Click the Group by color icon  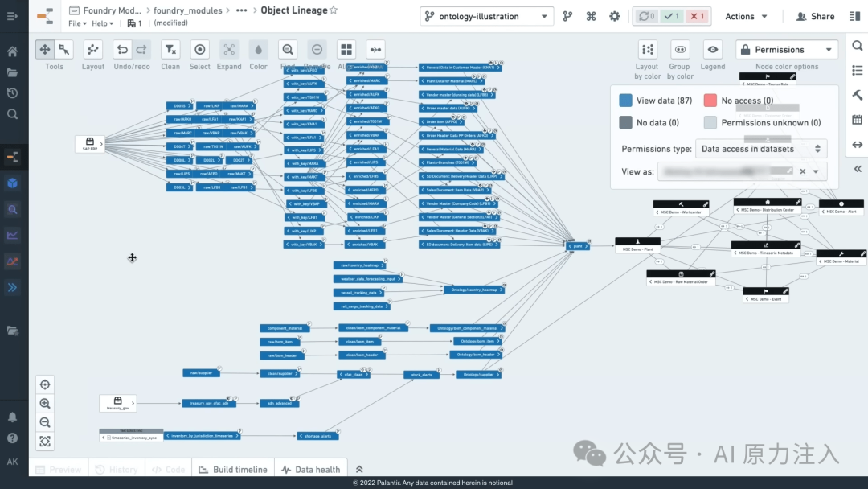tap(680, 50)
